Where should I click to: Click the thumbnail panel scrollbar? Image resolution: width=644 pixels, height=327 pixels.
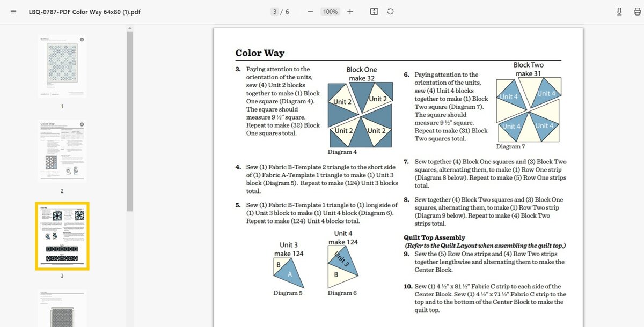click(x=129, y=121)
